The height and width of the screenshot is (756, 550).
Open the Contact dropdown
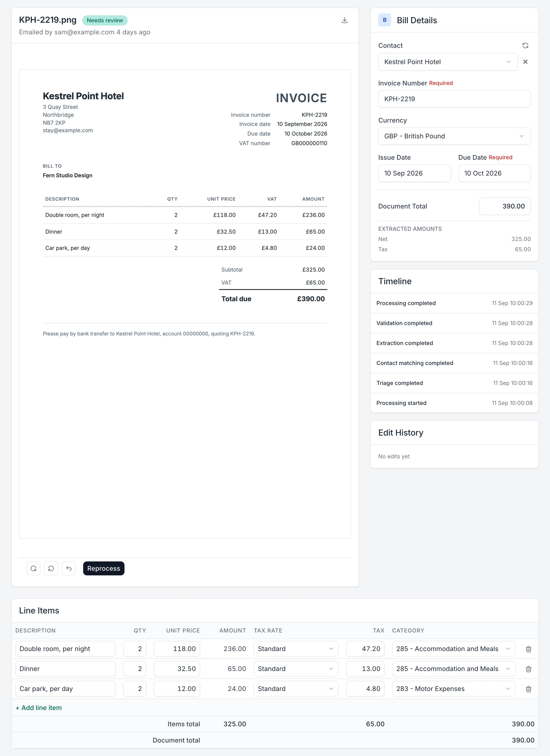tap(448, 62)
